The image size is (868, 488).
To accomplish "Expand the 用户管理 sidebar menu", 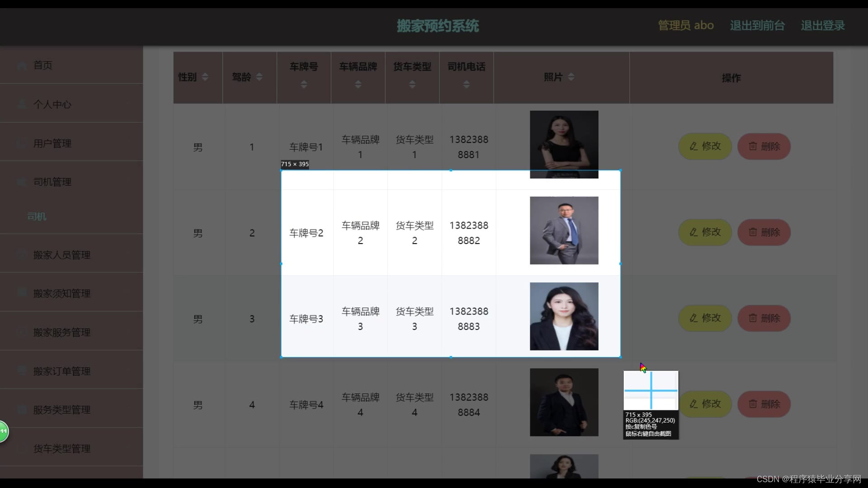I will tap(52, 143).
